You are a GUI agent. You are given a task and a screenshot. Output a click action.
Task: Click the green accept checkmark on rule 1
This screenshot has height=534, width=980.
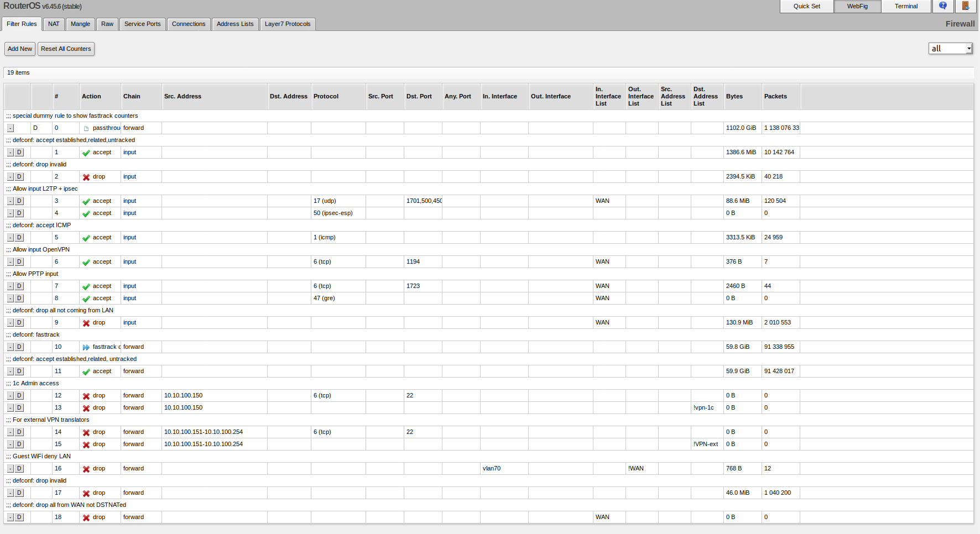pyautogui.click(x=86, y=153)
